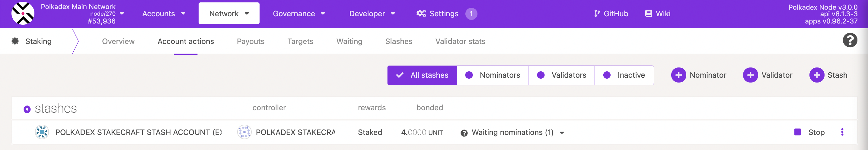Switch to the Payouts tab
Image resolution: width=868 pixels, height=150 pixels.
pyautogui.click(x=251, y=41)
